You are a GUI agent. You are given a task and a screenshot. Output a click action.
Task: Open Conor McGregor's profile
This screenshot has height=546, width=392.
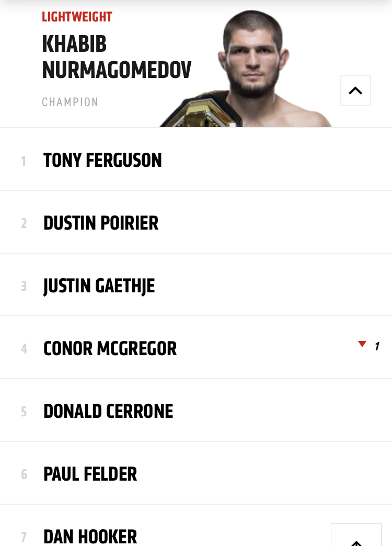click(x=110, y=348)
